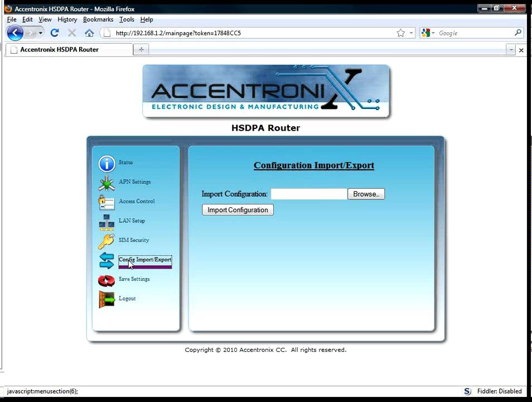Open the File menu

pyautogui.click(x=12, y=20)
